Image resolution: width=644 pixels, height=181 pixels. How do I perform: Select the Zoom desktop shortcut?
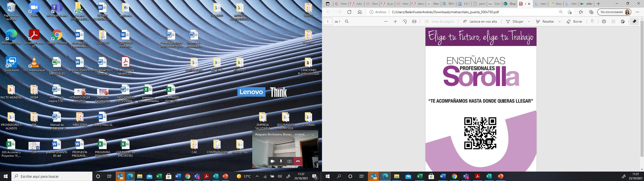click(34, 10)
